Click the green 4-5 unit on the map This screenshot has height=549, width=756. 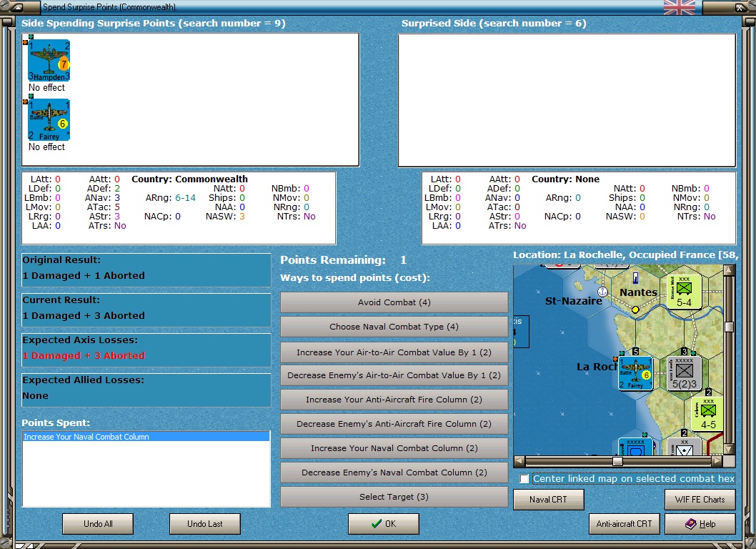coord(707,414)
